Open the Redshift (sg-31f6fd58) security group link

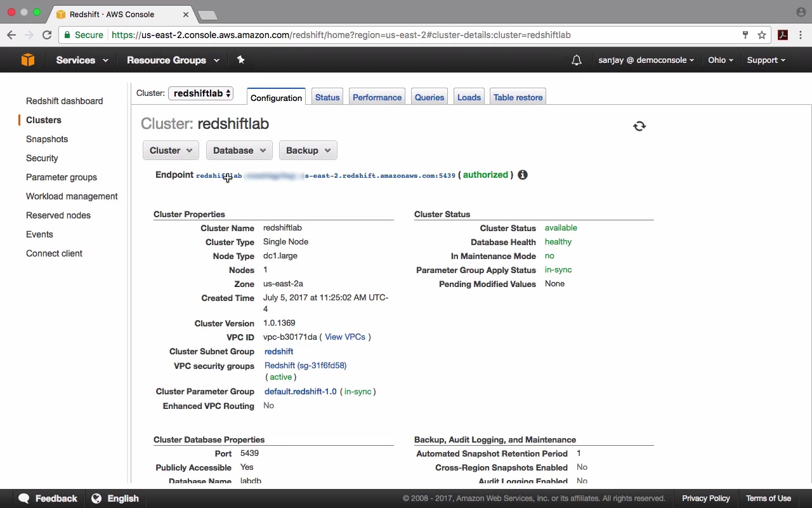click(x=305, y=366)
